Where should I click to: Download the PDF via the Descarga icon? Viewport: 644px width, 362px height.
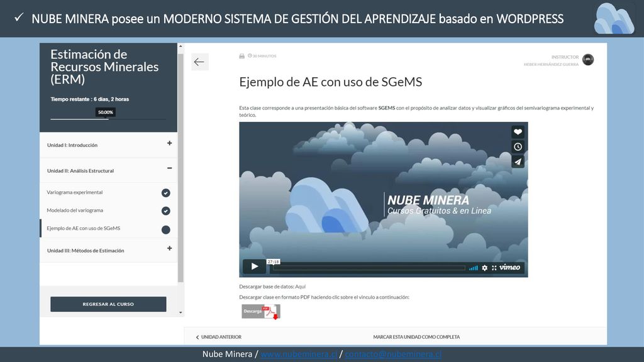point(261,312)
